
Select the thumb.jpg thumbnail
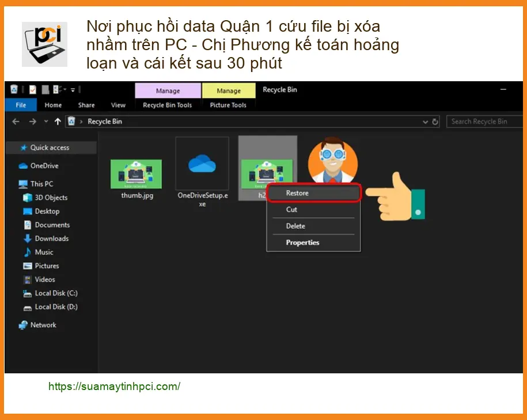(136, 174)
